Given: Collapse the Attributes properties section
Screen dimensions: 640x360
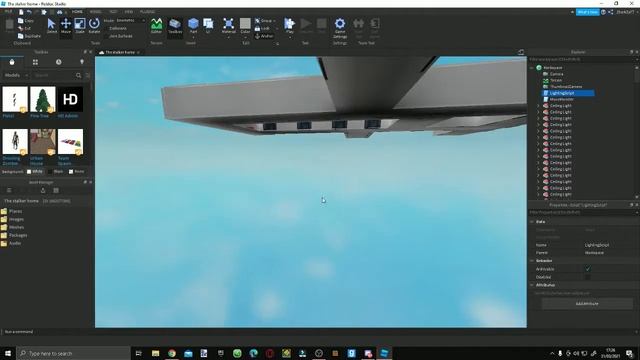Looking at the screenshot, I should [532, 285].
